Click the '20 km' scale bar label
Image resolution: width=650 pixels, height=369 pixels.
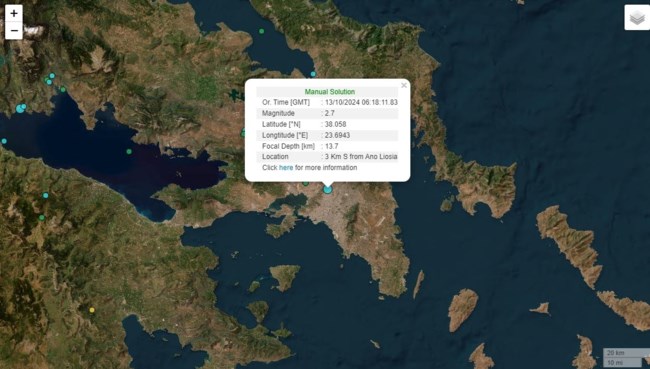tap(616, 353)
